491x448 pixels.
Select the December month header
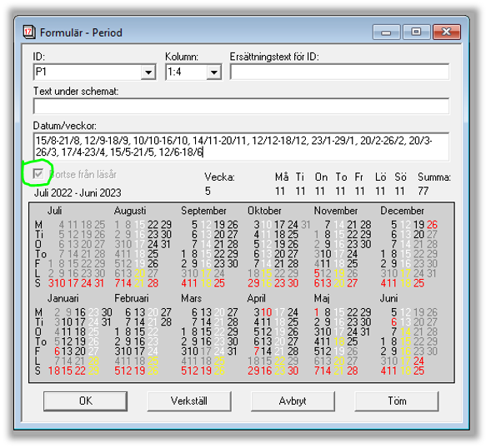pyautogui.click(x=403, y=211)
